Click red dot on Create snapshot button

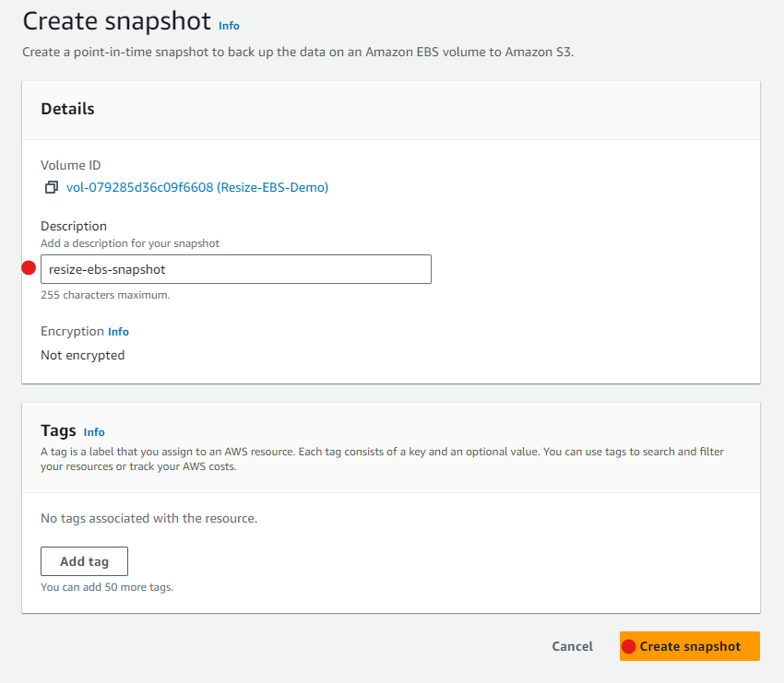[628, 646]
